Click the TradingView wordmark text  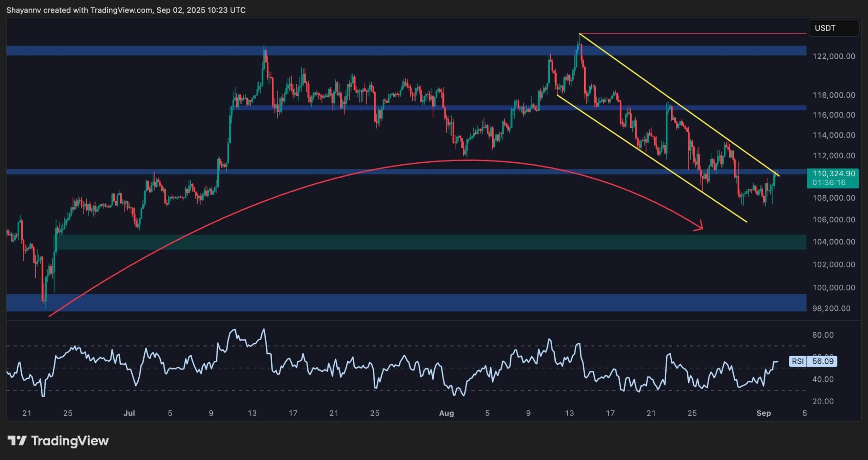point(70,441)
